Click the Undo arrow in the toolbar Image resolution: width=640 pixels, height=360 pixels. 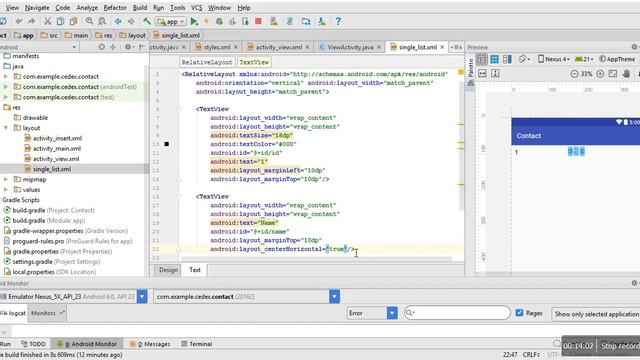pyautogui.click(x=18, y=21)
